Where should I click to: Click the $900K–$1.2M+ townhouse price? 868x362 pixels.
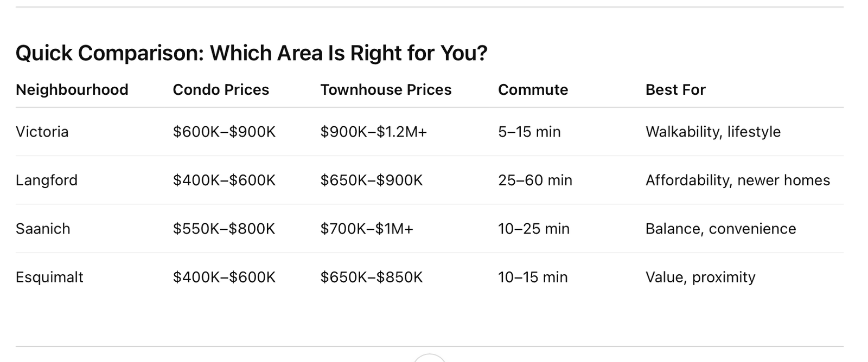[x=373, y=132]
